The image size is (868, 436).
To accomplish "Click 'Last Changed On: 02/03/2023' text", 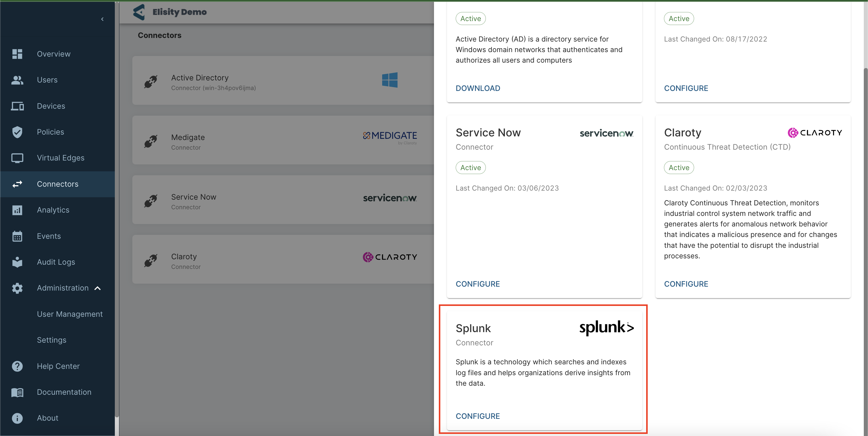I will click(716, 188).
